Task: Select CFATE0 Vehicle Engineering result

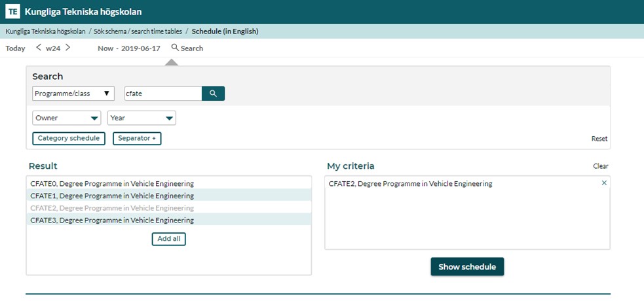Action: tap(168, 184)
